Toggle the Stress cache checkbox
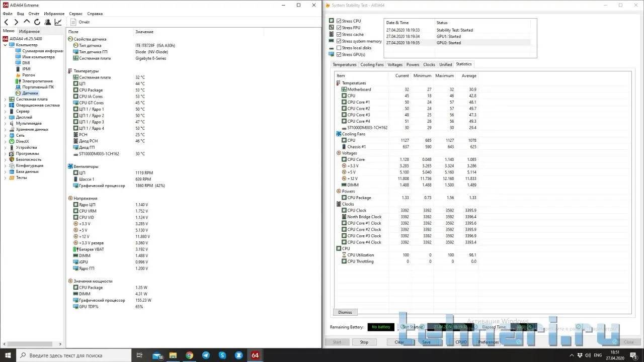The image size is (644, 362). click(x=339, y=34)
